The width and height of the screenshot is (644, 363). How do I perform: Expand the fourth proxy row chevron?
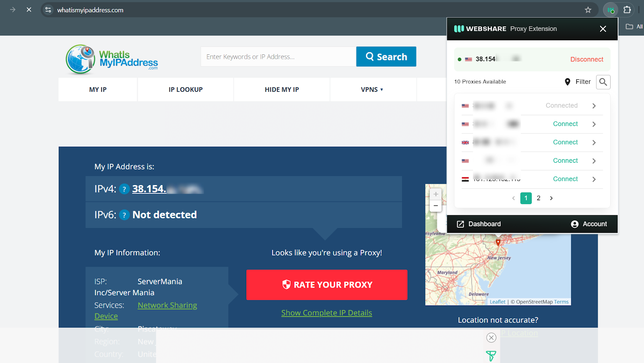pyautogui.click(x=594, y=161)
